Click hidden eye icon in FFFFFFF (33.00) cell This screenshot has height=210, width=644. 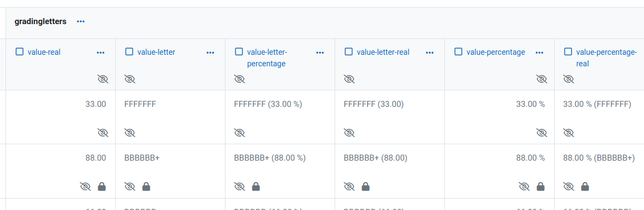coord(349,133)
